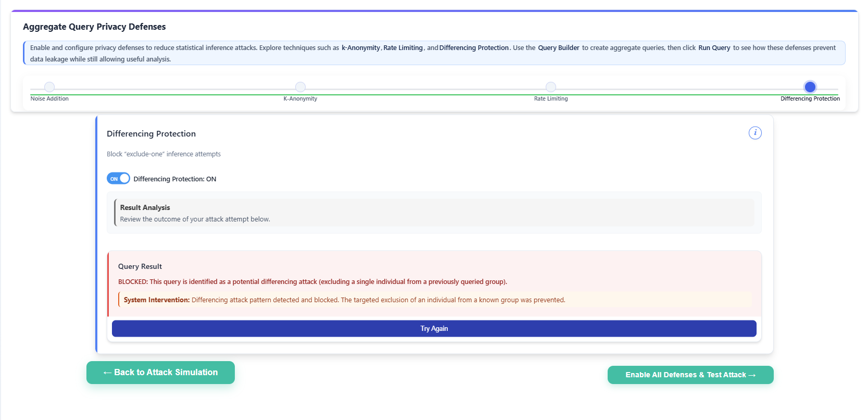Click Enable All Defenses & Test Attack
Viewport: 868px width, 420px height.
690,375
